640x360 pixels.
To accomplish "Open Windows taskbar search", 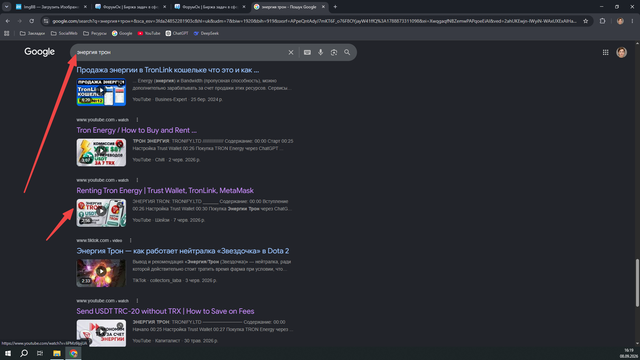I will click(x=24, y=353).
